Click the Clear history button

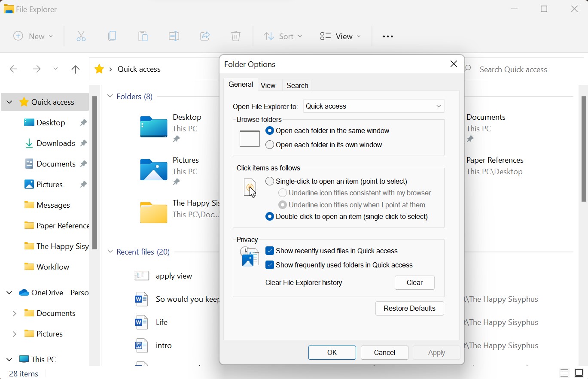[414, 283]
